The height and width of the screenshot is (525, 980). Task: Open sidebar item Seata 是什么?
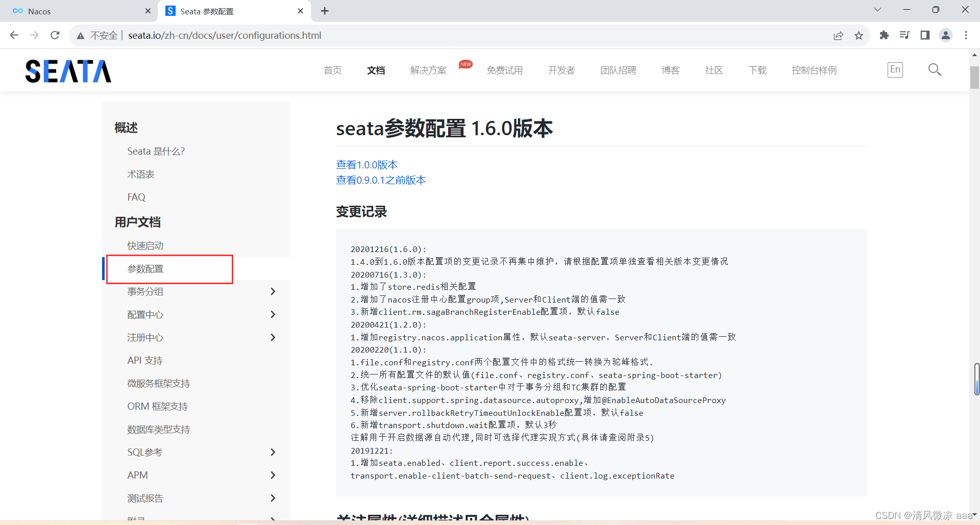coord(156,151)
